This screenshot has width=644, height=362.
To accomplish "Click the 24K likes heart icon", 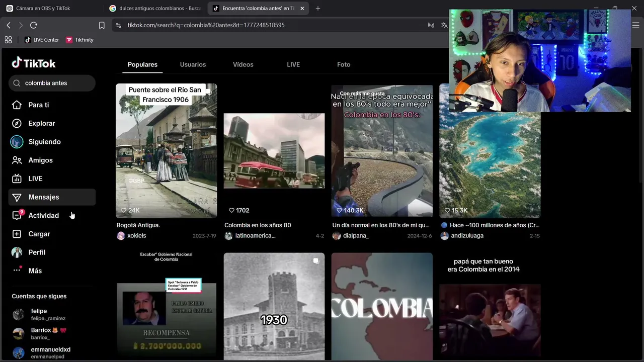I will (x=124, y=211).
